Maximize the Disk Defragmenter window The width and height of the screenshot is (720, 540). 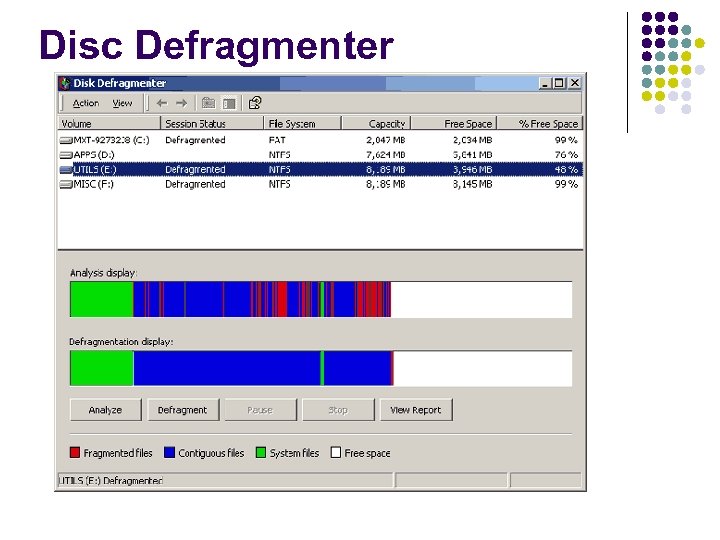pyautogui.click(x=559, y=83)
